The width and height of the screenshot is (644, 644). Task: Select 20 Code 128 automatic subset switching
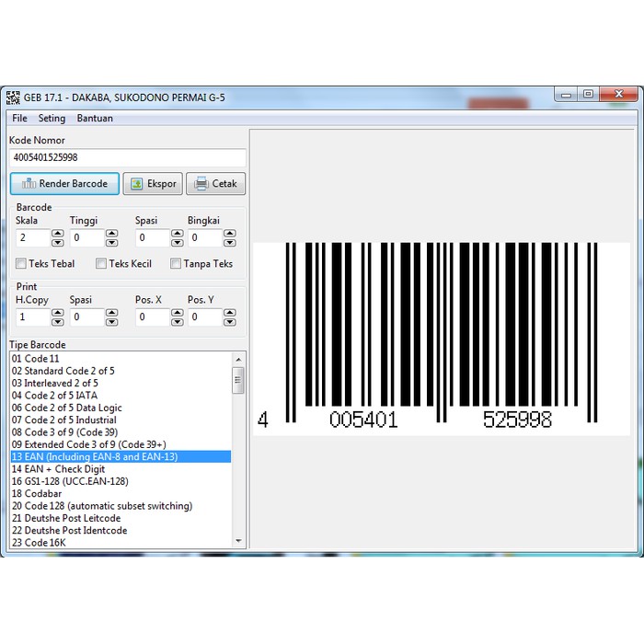(121, 506)
